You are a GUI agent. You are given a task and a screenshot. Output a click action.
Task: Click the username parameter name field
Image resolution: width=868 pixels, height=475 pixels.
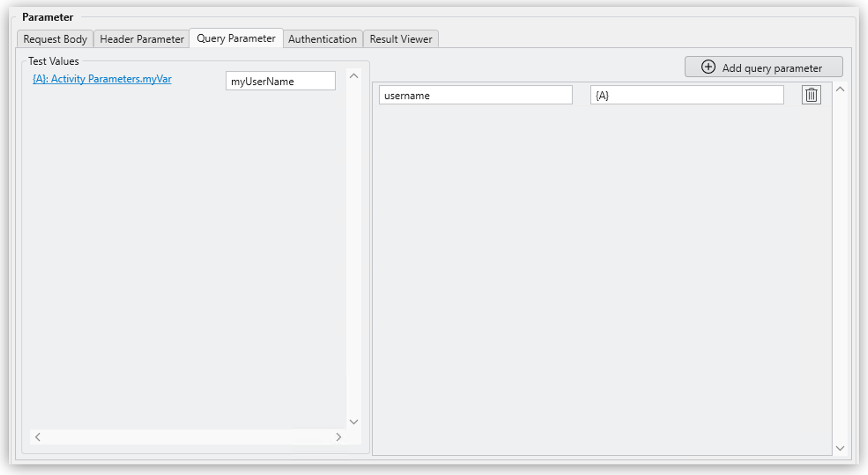point(475,95)
